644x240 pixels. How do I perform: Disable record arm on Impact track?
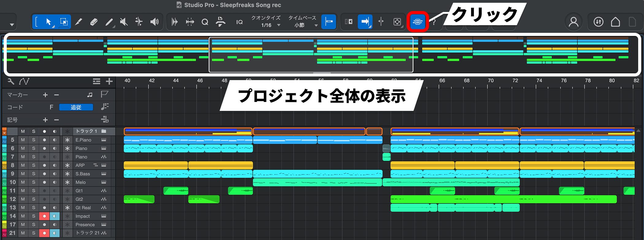[x=44, y=216]
